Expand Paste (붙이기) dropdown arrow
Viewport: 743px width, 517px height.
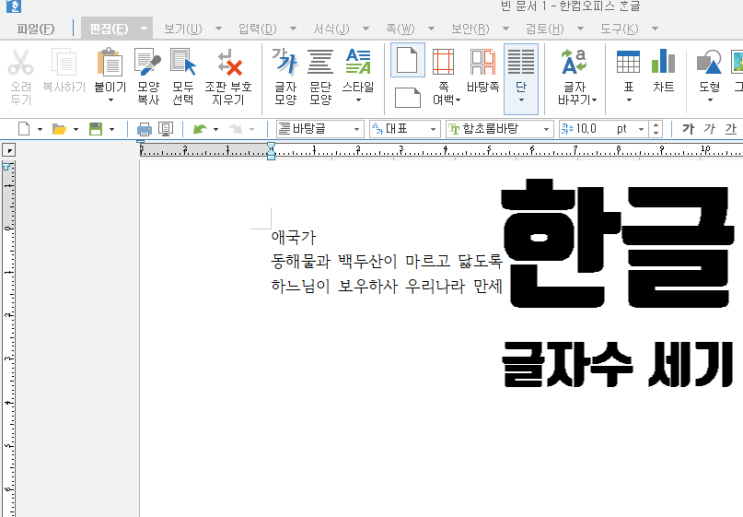tap(110, 100)
